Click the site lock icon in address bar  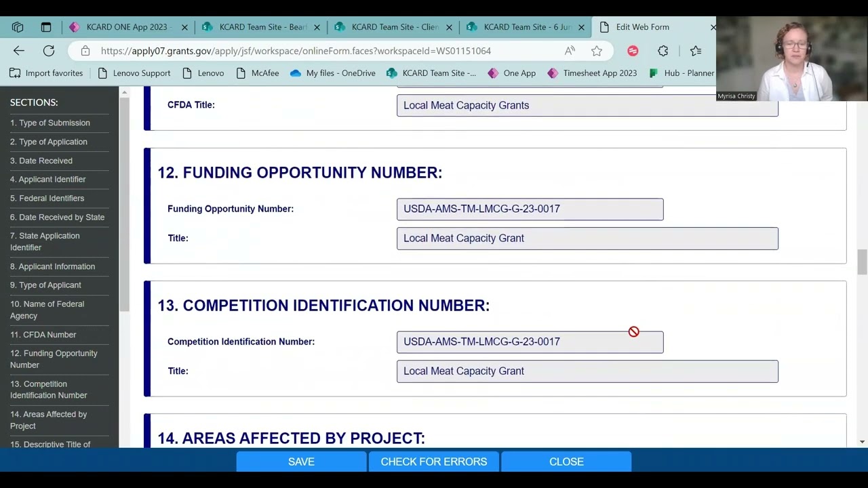tap(85, 51)
